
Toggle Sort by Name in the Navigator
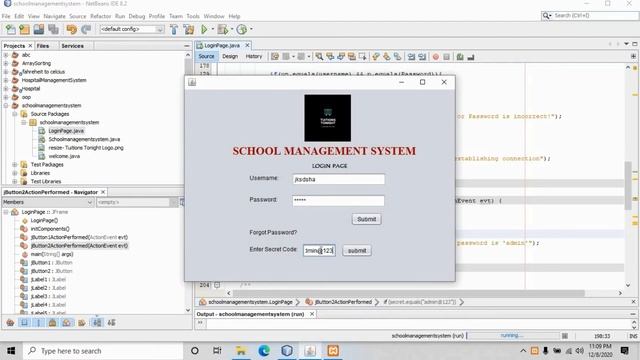(x=97, y=323)
